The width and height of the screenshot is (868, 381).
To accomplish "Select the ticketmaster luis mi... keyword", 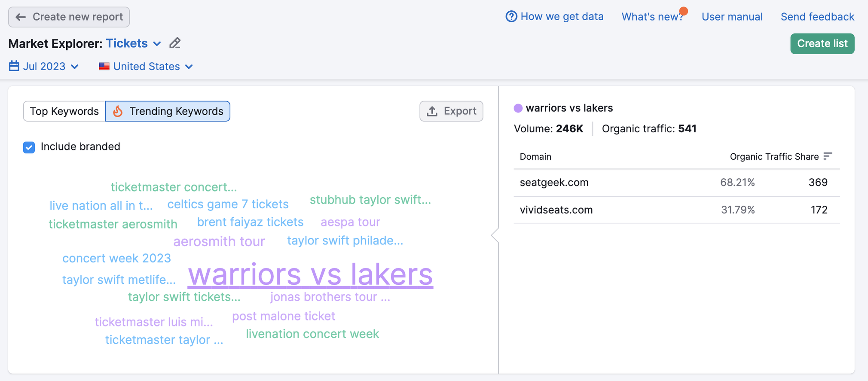I will [x=154, y=322].
